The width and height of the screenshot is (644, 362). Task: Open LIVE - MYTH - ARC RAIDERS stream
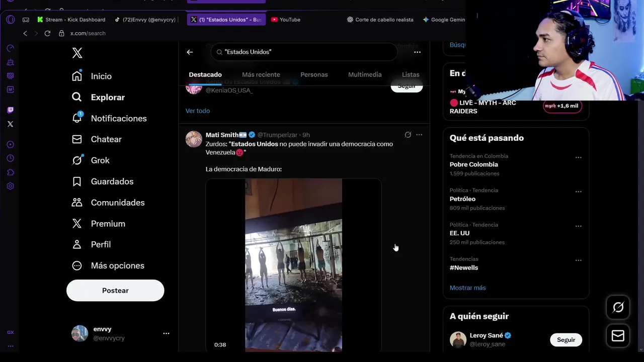[x=483, y=107]
